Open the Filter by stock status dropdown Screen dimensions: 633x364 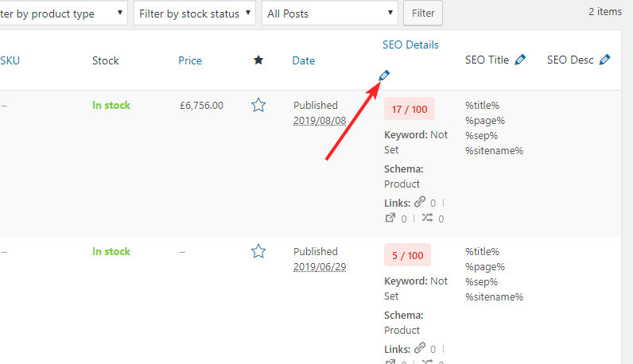click(x=194, y=14)
